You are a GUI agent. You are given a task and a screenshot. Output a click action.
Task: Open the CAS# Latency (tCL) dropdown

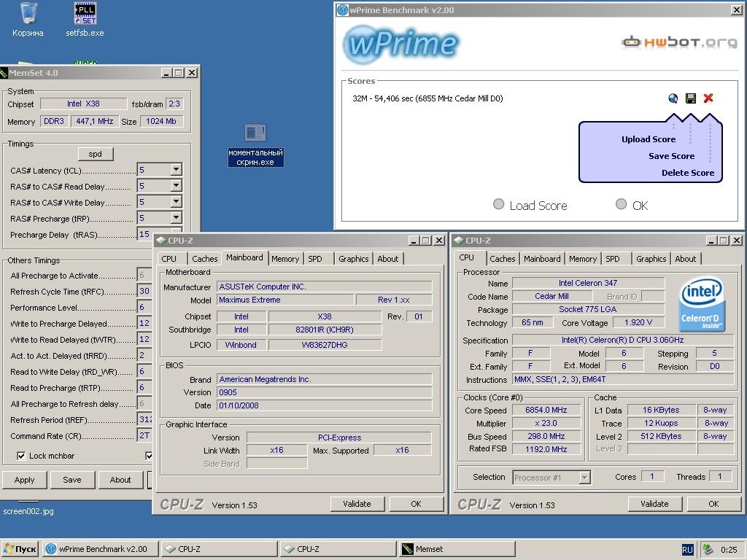[177, 169]
